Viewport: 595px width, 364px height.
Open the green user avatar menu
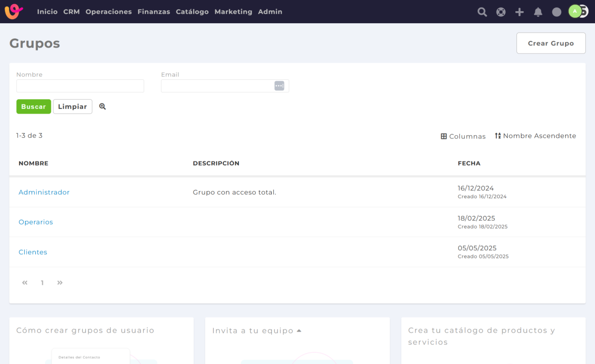575,11
